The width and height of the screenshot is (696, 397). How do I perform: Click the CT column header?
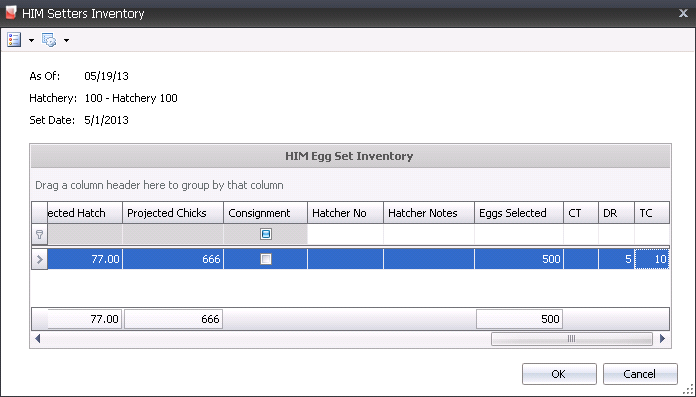click(581, 213)
